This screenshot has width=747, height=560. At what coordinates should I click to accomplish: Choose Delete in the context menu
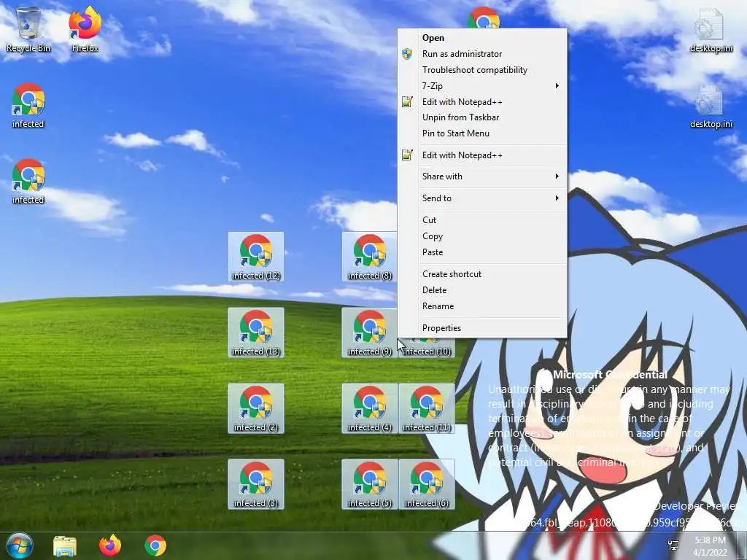pos(482,290)
